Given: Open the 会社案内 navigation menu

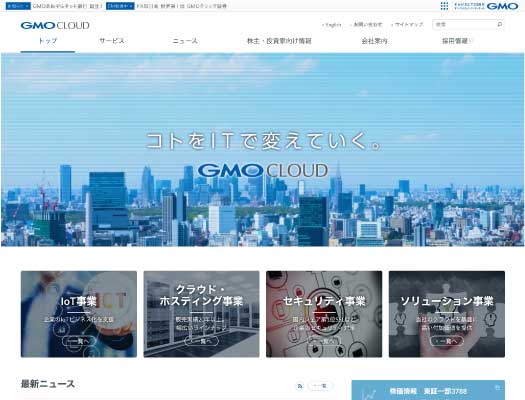Looking at the screenshot, I should (374, 41).
